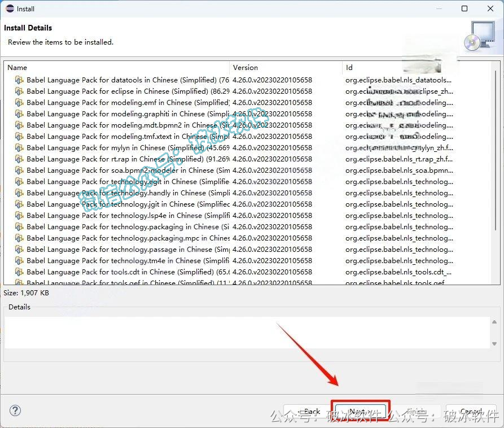Select Babel Language Pack for modeling.tmf.xtext row
504x428 pixels.
point(248,136)
